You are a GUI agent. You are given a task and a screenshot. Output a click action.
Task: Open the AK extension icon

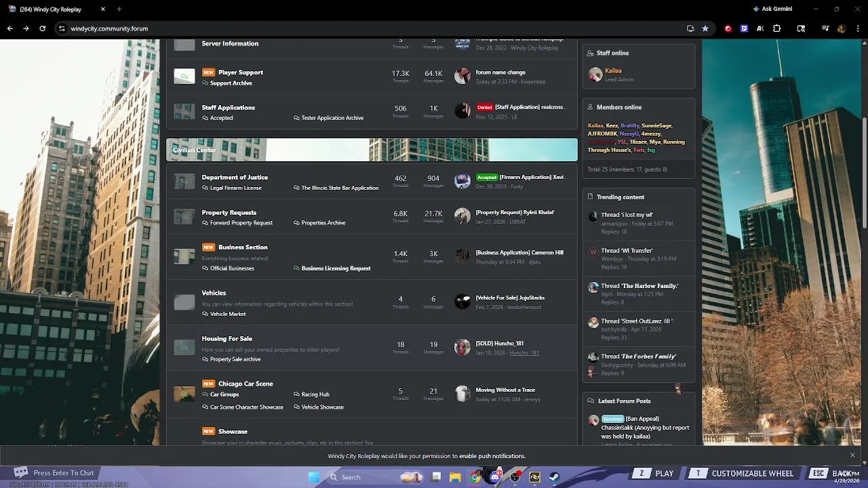(x=760, y=28)
